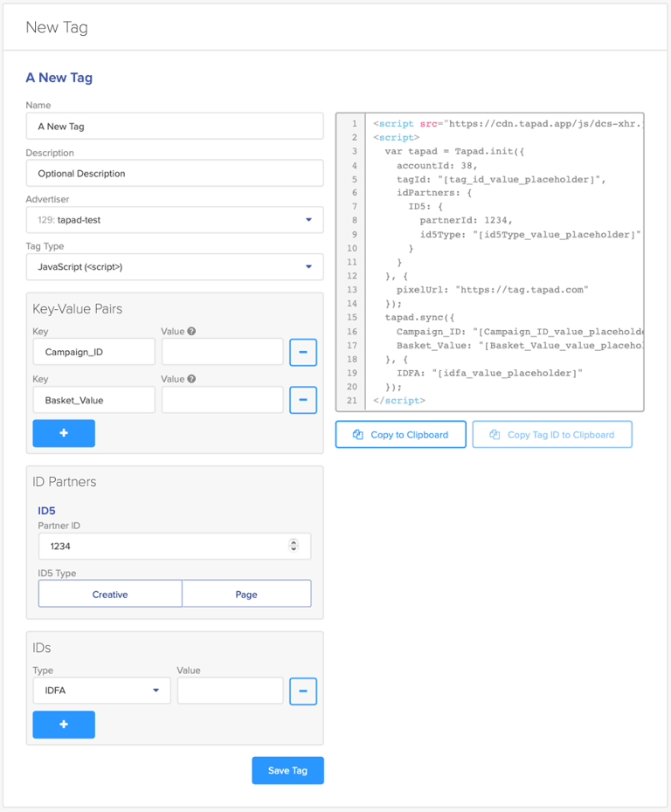Copy Tag ID to Clipboard
This screenshot has width=671, height=812.
[x=551, y=434]
